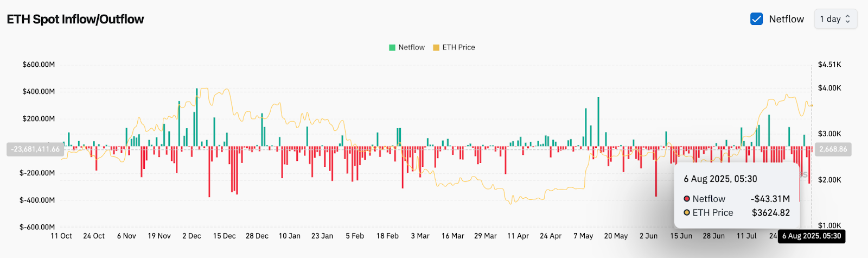Click the "7 May" x-axis date label
868x258 pixels.
coord(583,236)
